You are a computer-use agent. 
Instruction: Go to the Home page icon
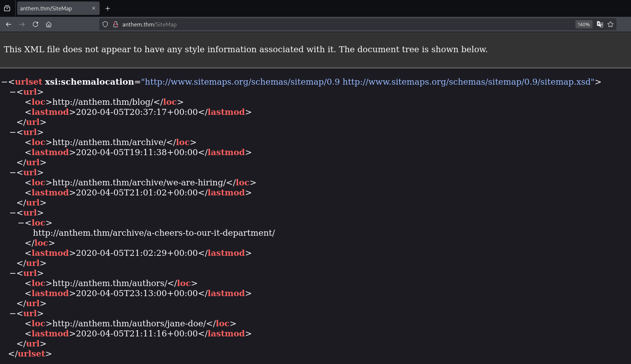[x=49, y=24]
